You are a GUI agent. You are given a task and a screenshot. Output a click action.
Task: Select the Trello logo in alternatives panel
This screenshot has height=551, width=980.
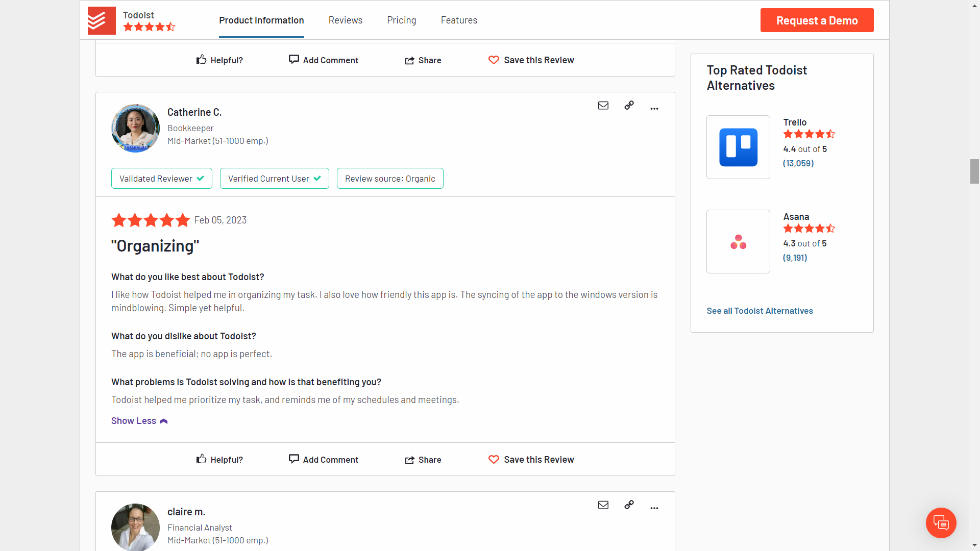tap(738, 147)
